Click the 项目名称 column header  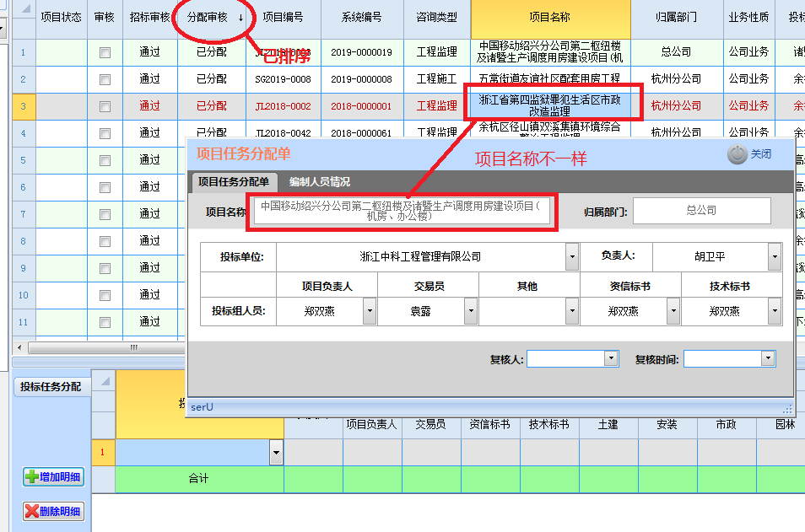550,18
